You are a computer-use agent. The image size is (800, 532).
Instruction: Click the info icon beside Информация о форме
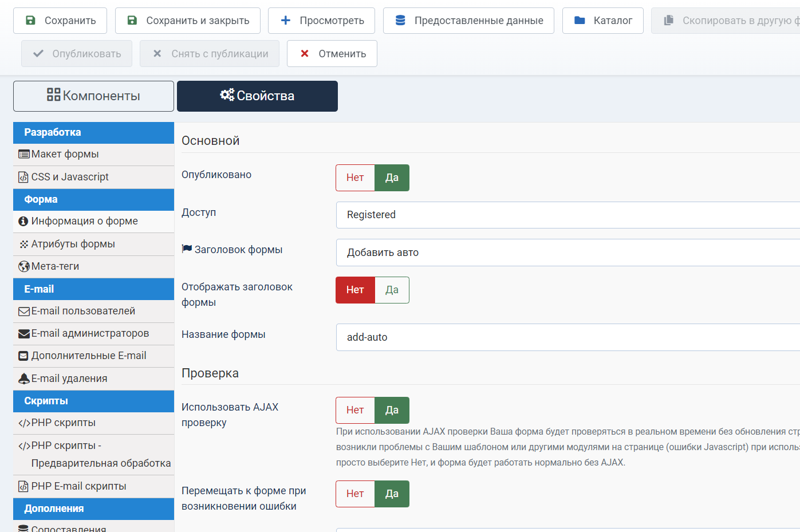[23, 222]
